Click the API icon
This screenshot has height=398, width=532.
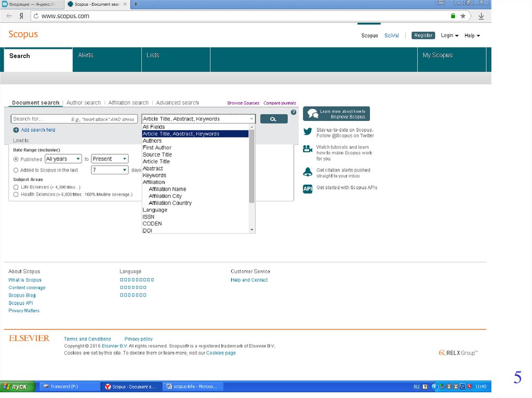[x=308, y=189]
